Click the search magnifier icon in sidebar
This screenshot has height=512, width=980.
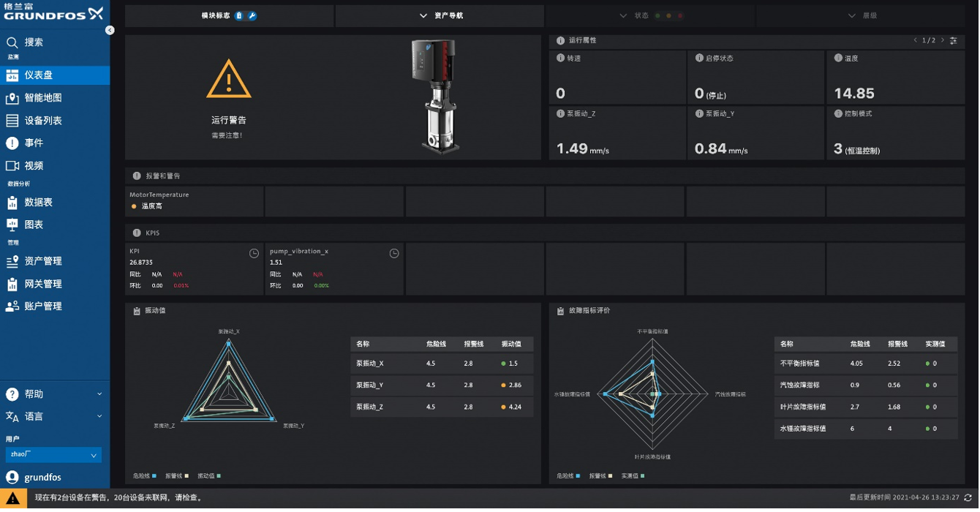12,42
